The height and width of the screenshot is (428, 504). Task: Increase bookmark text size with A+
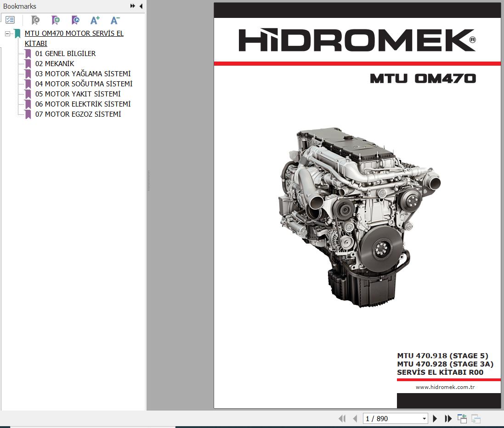[95, 20]
